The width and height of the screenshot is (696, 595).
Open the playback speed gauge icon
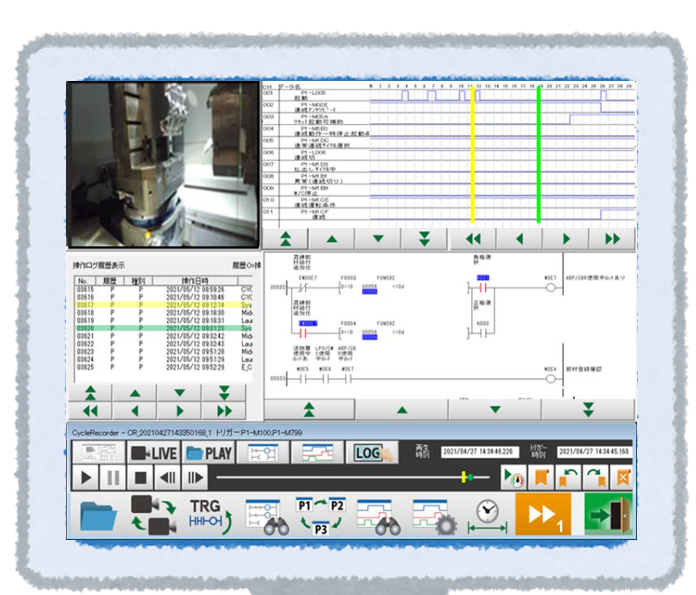(514, 478)
